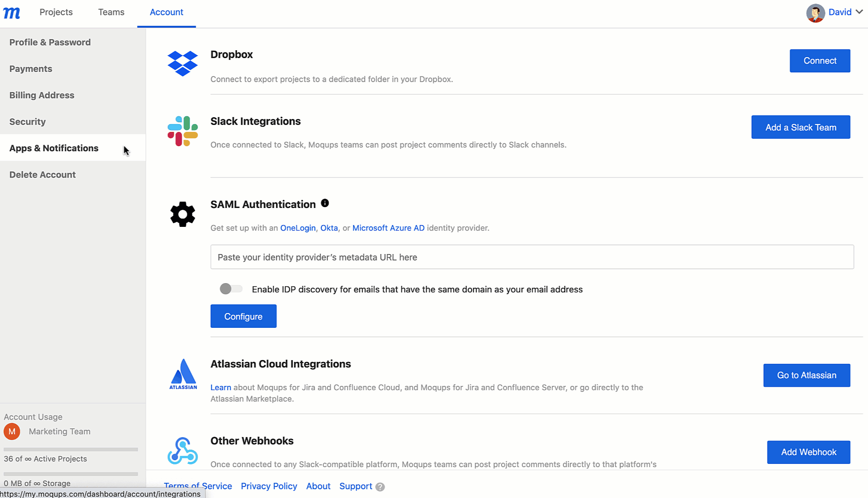Click the SAML Authentication info icon
Screen dimensions: 868x498
click(x=325, y=202)
